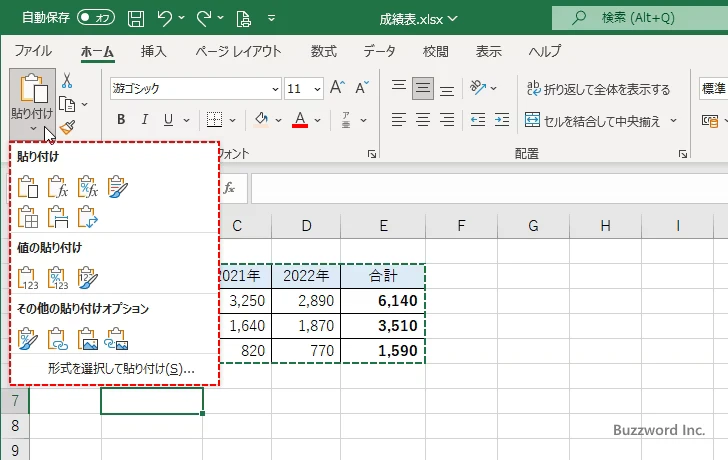Expand the Copy options dropdown arrow
The width and height of the screenshot is (728, 460).
click(x=84, y=104)
